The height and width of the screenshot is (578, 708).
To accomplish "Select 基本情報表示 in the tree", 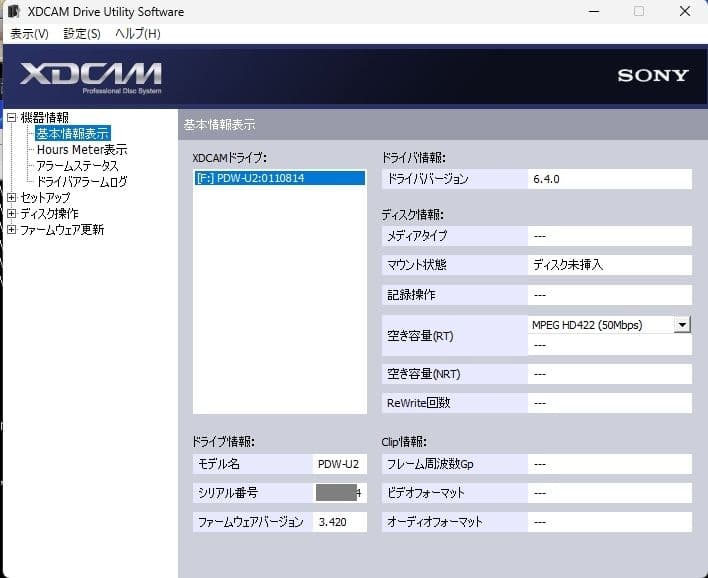I will (73, 134).
